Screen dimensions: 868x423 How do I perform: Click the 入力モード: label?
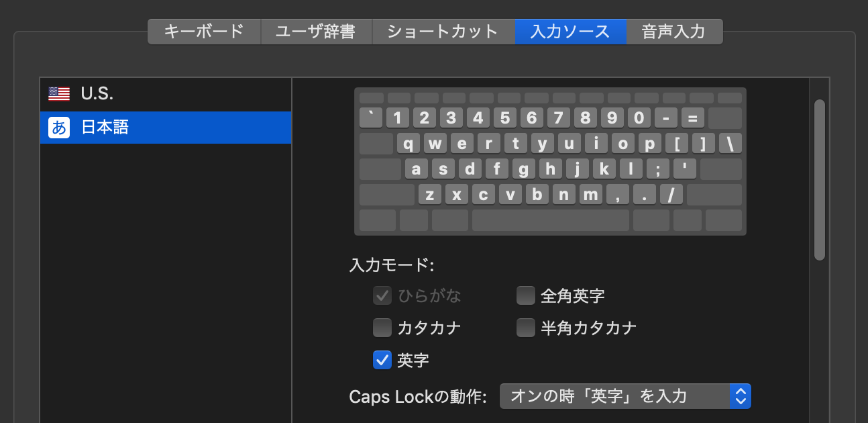[x=392, y=265]
